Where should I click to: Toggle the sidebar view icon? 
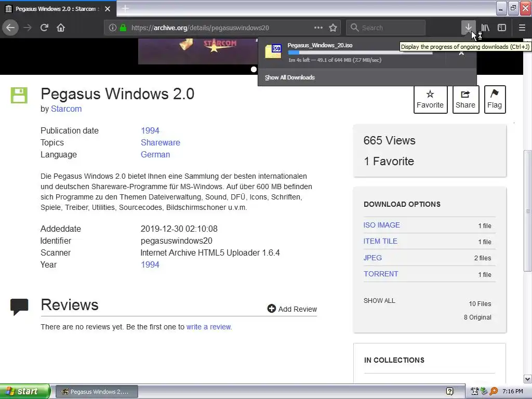[x=502, y=28]
